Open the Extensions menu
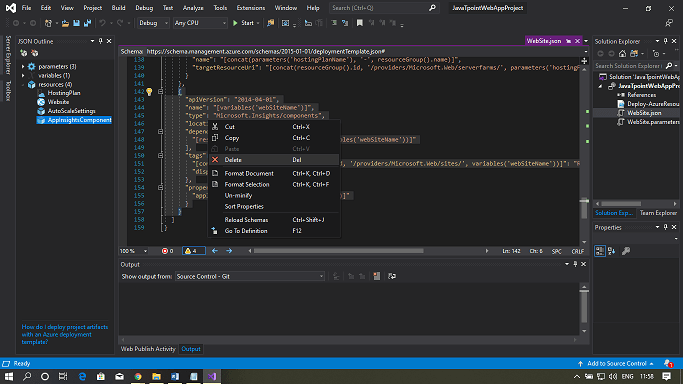 250,8
